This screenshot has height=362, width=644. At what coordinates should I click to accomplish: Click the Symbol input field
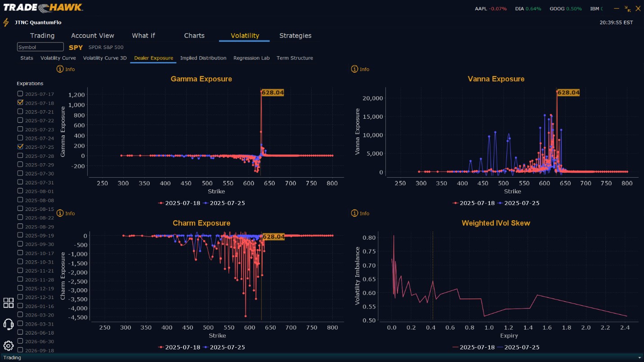(40, 47)
